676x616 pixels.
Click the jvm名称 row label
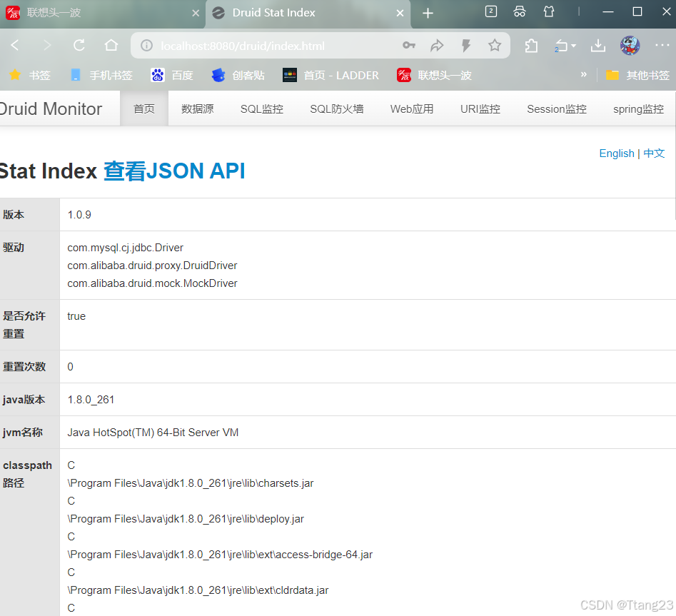[22, 433]
